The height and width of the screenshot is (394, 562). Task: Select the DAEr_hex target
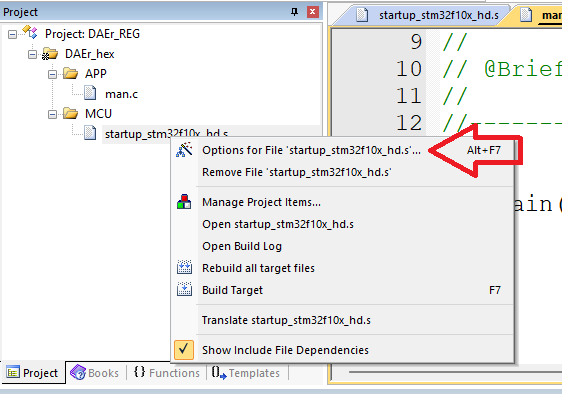(x=89, y=54)
